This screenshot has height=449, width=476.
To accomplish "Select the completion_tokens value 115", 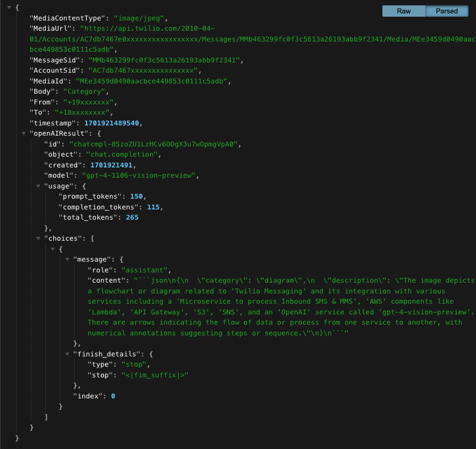I will (153, 207).
